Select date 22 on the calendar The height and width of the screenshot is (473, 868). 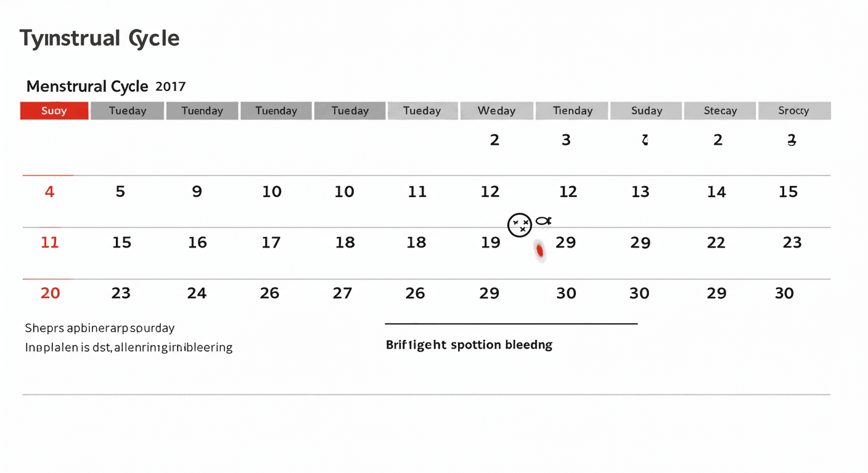click(716, 243)
